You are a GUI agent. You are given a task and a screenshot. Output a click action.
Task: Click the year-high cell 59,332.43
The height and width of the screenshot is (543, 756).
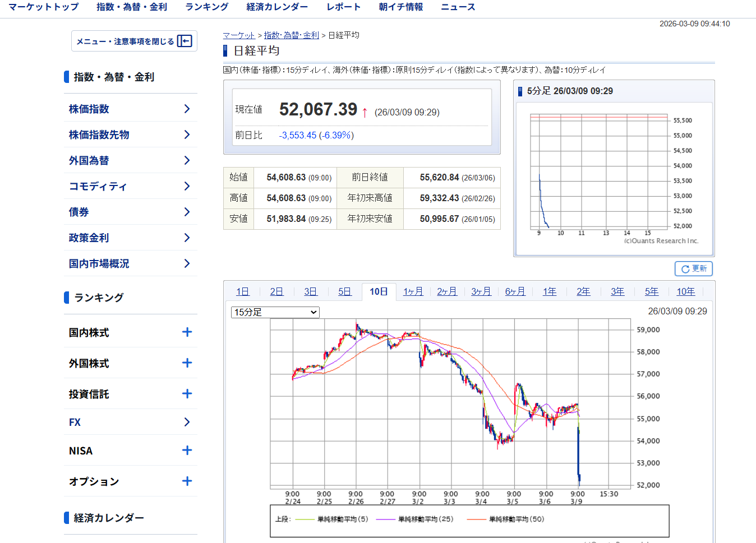click(452, 198)
